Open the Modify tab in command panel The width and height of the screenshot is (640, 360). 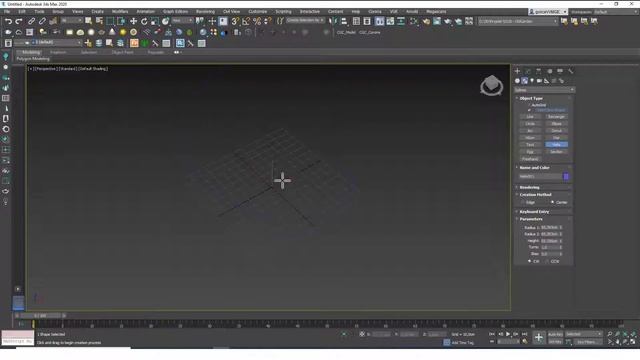(x=528, y=71)
